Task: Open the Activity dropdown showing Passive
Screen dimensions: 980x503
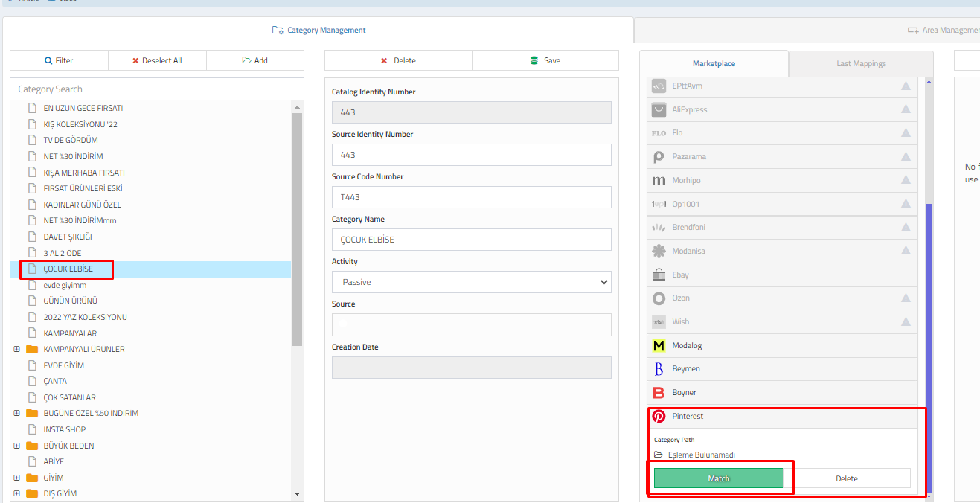Action: (471, 282)
